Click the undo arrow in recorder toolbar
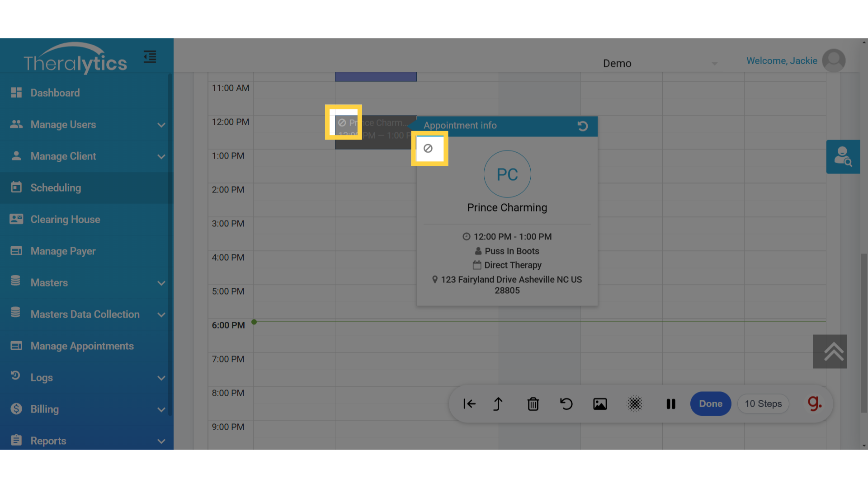 tap(566, 404)
